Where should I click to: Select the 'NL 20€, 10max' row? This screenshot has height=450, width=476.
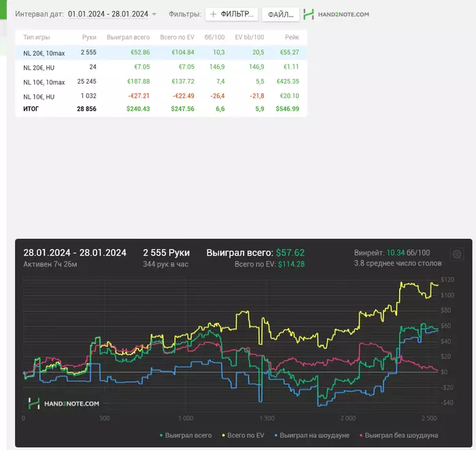44,52
